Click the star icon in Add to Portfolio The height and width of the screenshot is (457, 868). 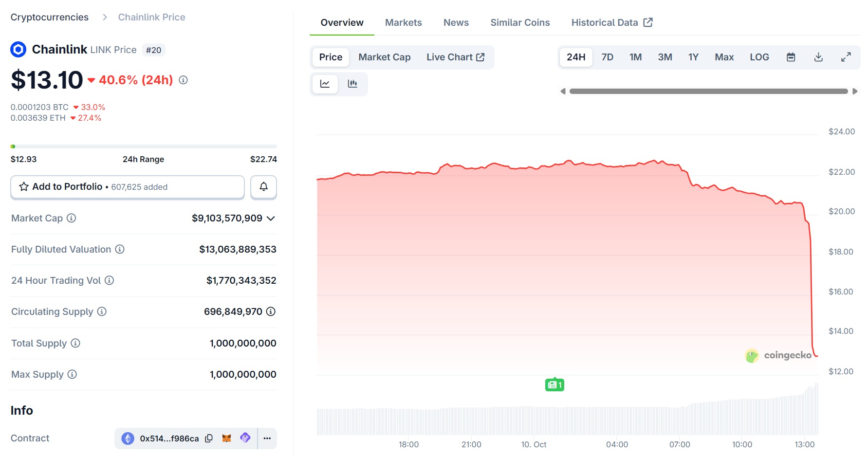click(24, 186)
